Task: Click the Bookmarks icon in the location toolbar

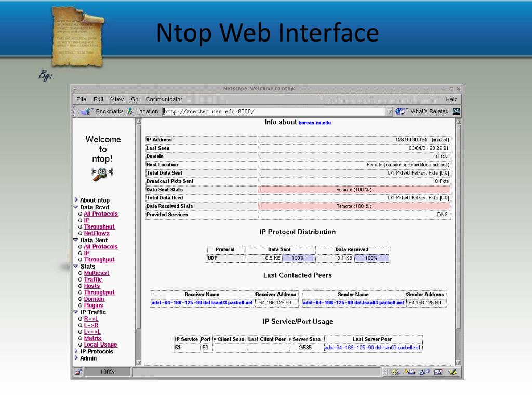Action: [87, 111]
